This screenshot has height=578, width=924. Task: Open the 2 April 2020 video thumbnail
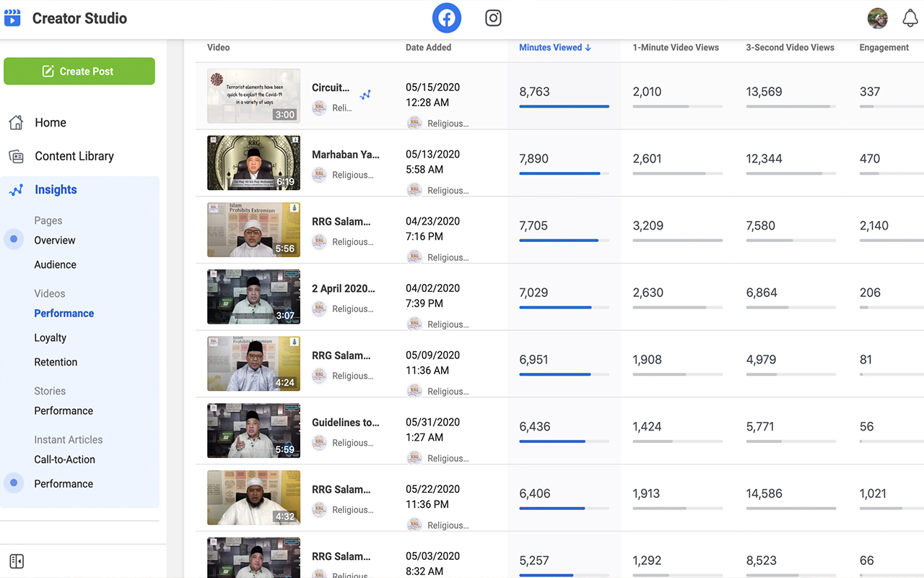[253, 297]
